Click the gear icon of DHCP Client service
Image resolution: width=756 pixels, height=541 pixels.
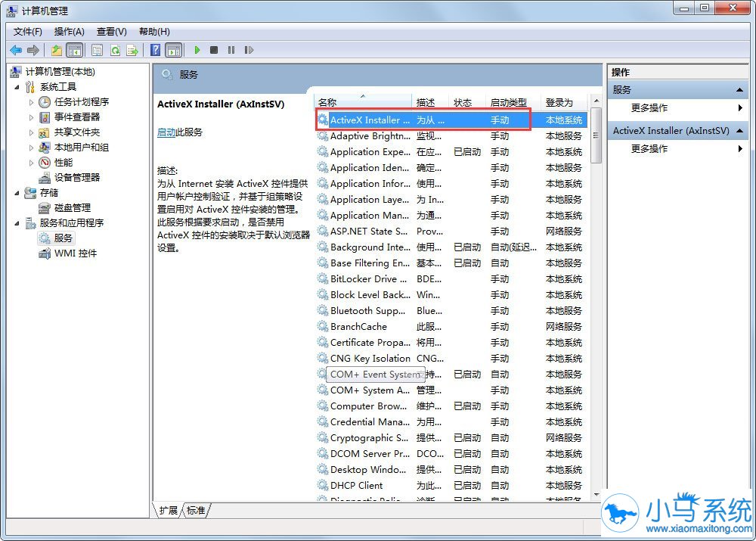[323, 485]
